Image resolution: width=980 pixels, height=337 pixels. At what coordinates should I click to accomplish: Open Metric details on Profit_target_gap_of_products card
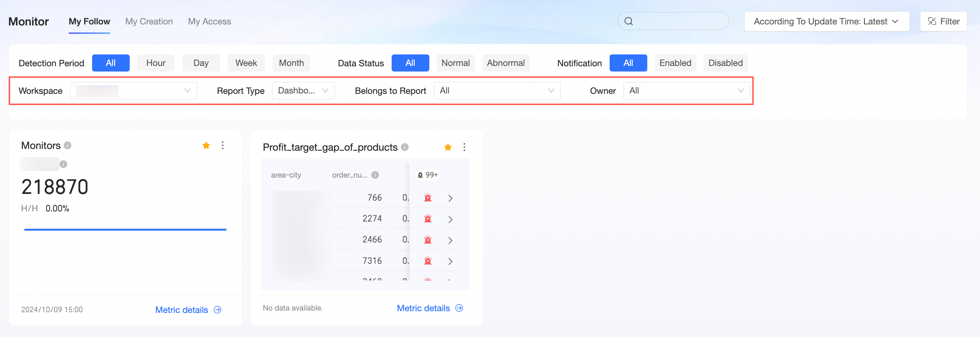423,308
